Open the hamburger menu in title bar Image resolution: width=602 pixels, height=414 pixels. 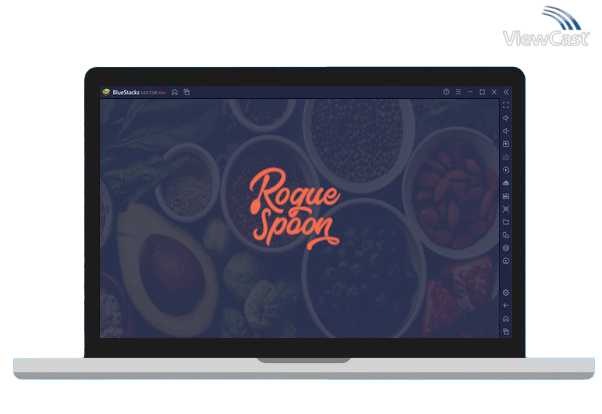pyautogui.click(x=458, y=92)
